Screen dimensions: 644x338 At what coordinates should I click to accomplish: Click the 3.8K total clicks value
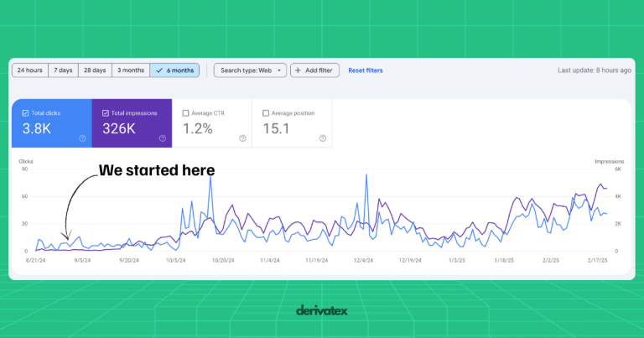click(x=37, y=128)
